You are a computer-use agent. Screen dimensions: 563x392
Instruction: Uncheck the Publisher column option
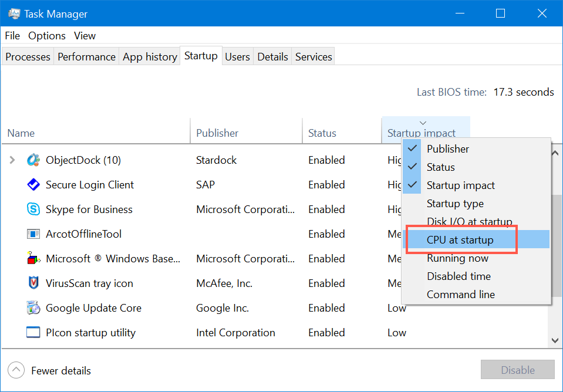(x=448, y=149)
